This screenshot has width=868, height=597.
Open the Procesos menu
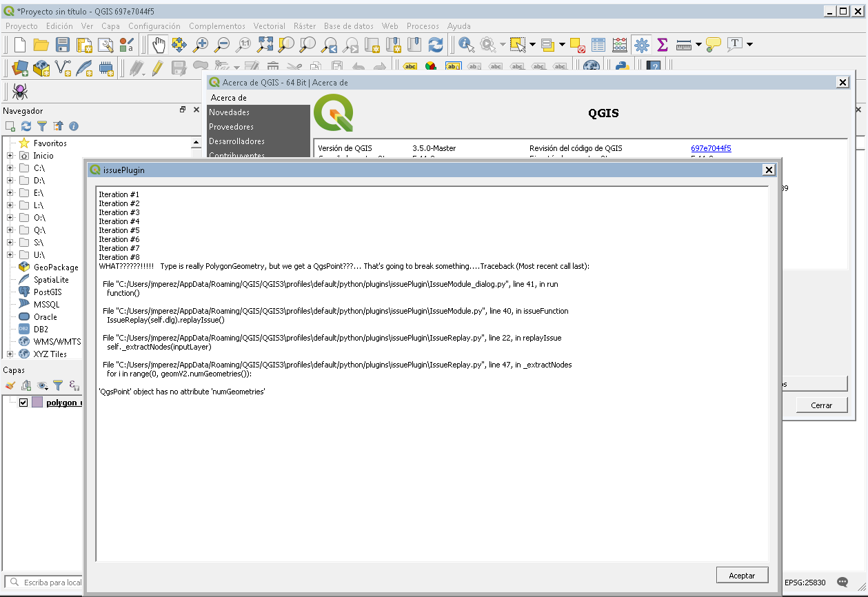[x=423, y=26]
